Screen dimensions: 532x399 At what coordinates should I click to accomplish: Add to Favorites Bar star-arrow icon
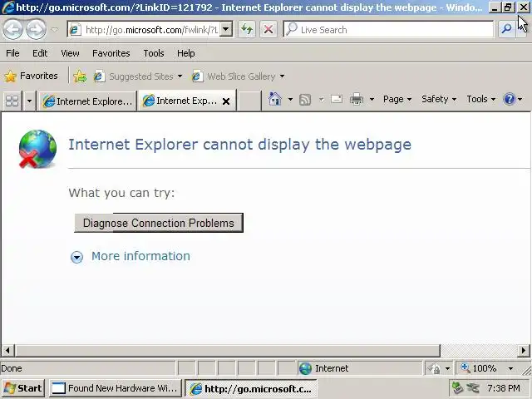(80, 76)
